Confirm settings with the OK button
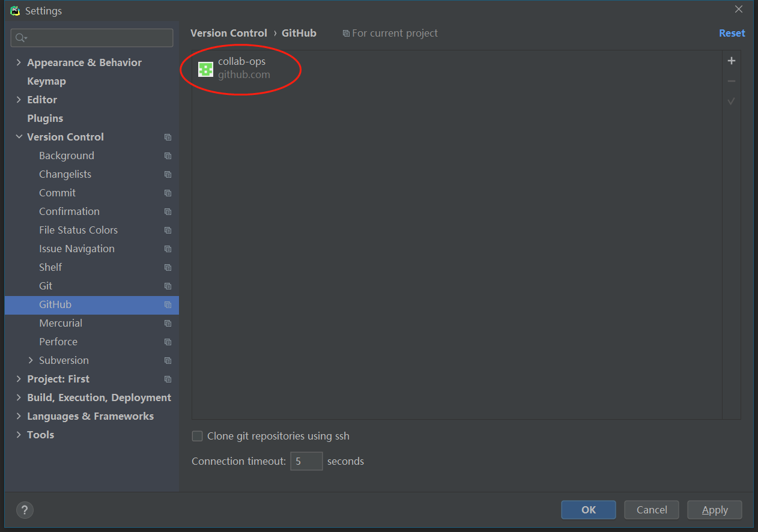Viewport: 758px width, 532px height. pos(588,510)
